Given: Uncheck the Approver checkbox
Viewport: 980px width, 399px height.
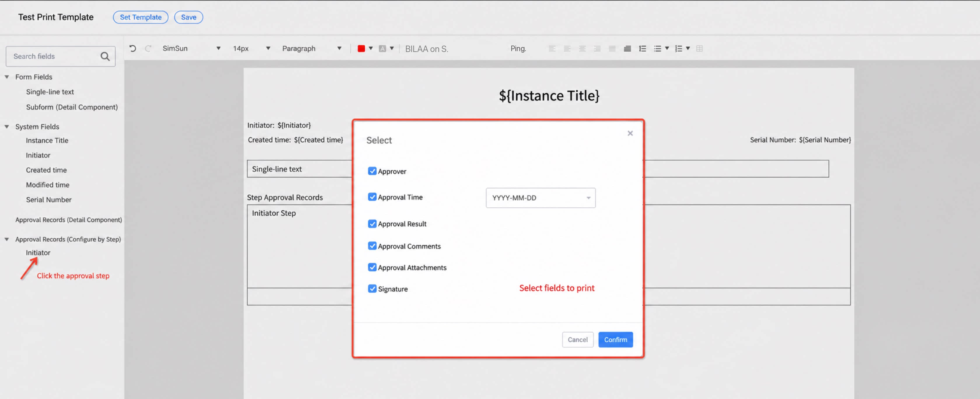Looking at the screenshot, I should [372, 171].
